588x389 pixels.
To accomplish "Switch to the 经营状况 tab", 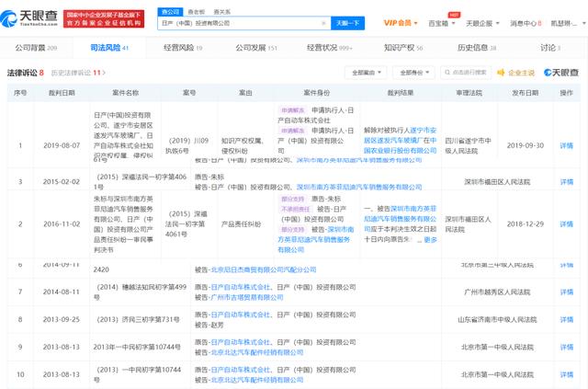I will pos(329,48).
